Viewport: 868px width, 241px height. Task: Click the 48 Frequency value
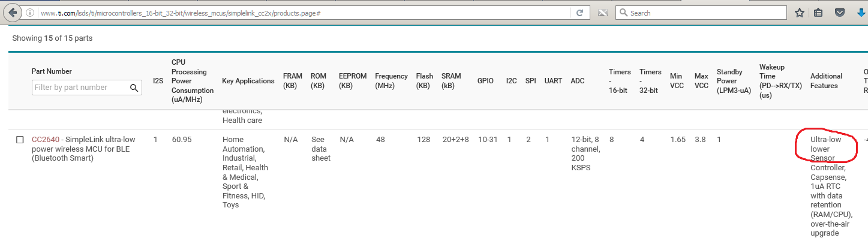pos(380,140)
